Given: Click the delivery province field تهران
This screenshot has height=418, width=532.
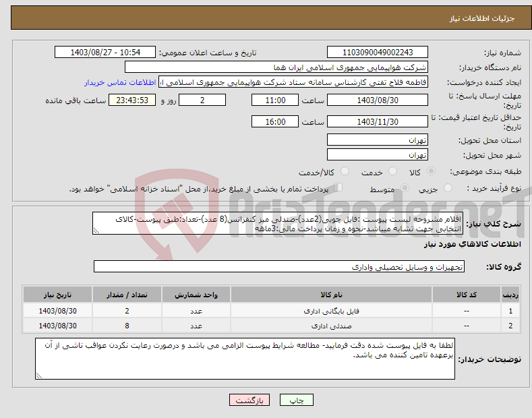Looking at the screenshot, I should point(378,140).
